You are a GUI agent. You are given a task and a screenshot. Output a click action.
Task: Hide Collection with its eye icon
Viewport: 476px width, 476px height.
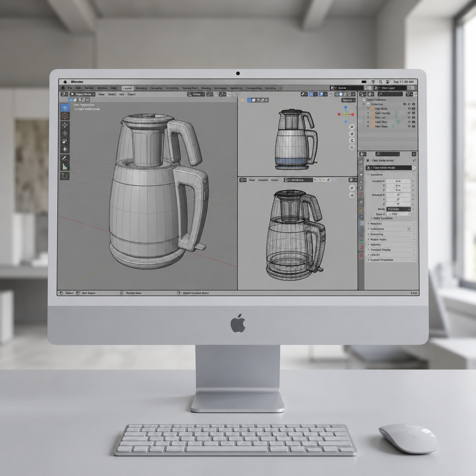[x=409, y=104]
